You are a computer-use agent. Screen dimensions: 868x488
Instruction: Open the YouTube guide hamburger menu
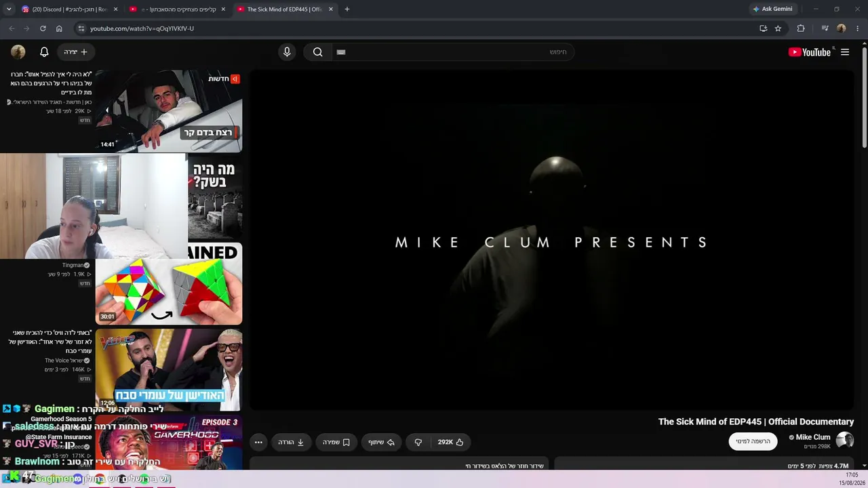[x=845, y=52]
